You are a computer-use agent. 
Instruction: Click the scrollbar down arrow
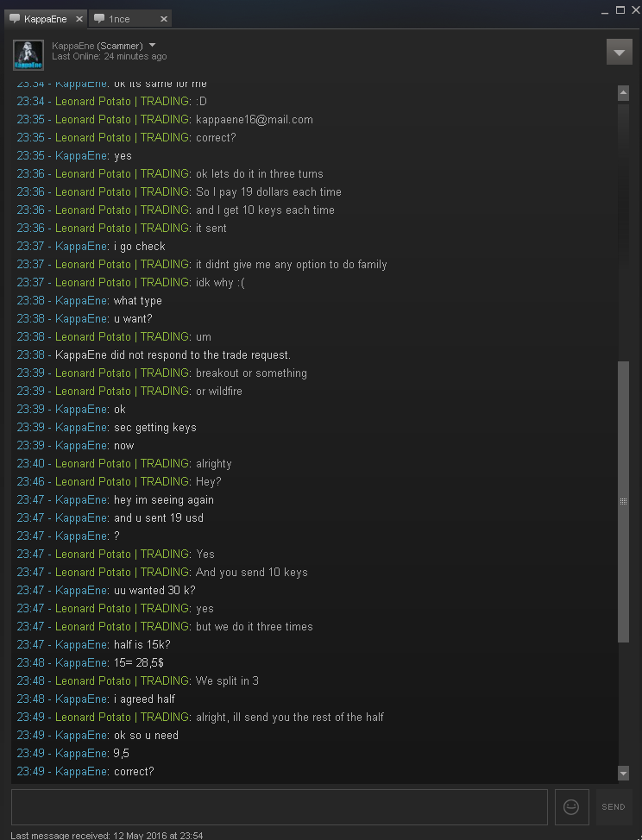tap(623, 773)
